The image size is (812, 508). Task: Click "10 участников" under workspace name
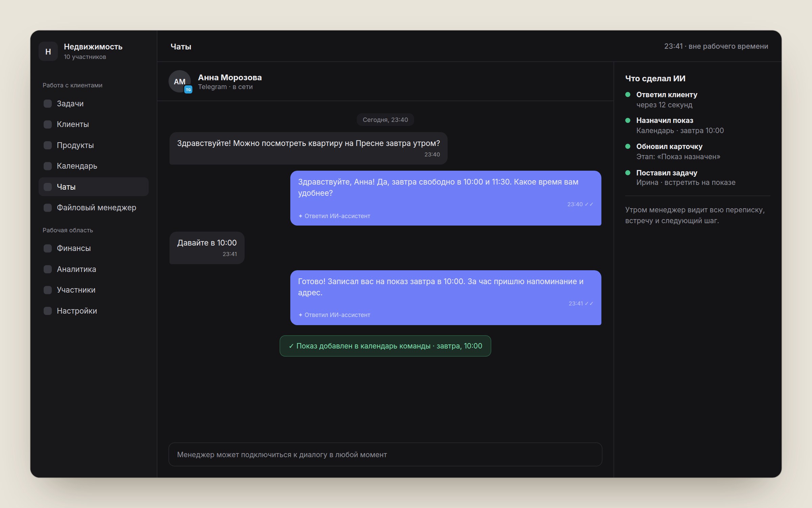point(85,57)
